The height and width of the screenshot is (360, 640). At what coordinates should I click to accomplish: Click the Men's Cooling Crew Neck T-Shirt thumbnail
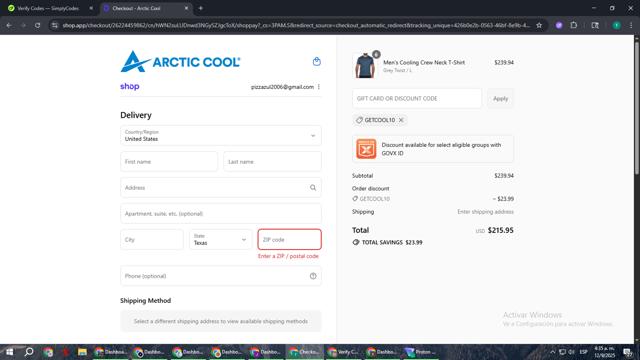pos(365,64)
